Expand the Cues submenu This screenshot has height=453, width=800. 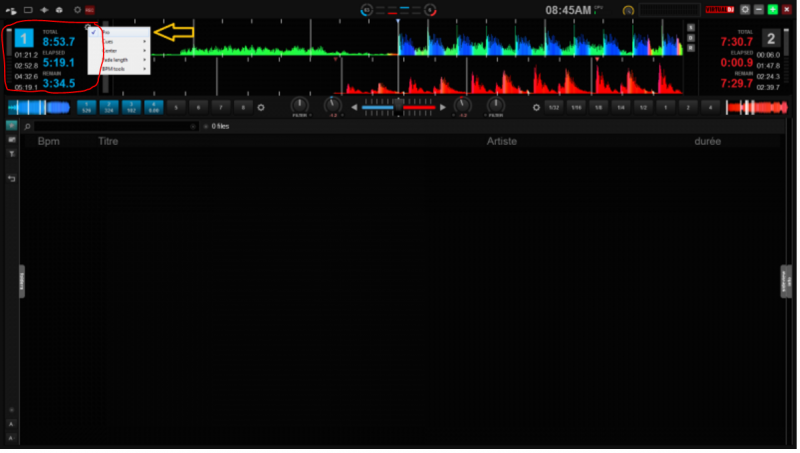click(x=119, y=41)
